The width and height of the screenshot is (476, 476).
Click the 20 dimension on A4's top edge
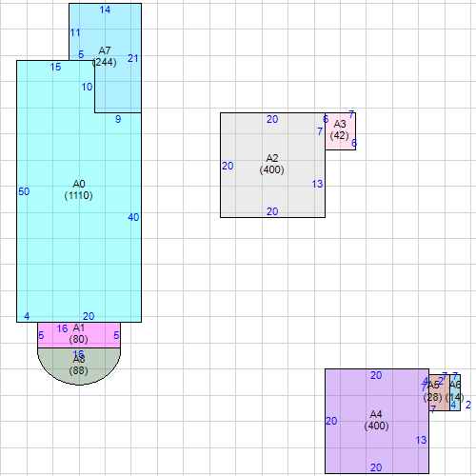[376, 375]
